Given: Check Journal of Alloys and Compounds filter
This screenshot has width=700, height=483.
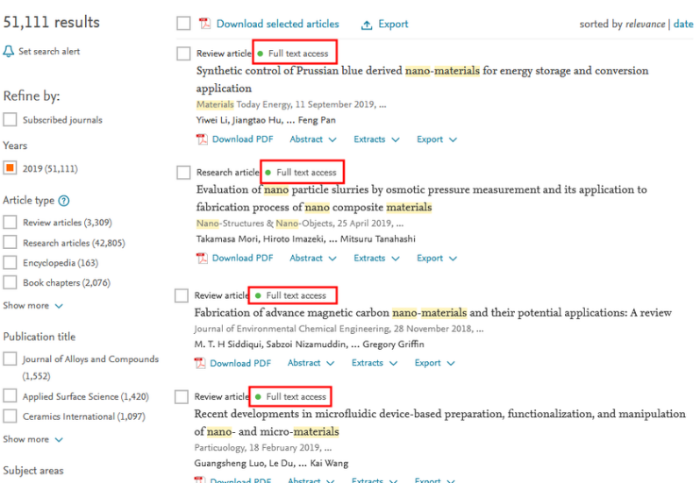Looking at the screenshot, I should pyautogui.click(x=10, y=359).
